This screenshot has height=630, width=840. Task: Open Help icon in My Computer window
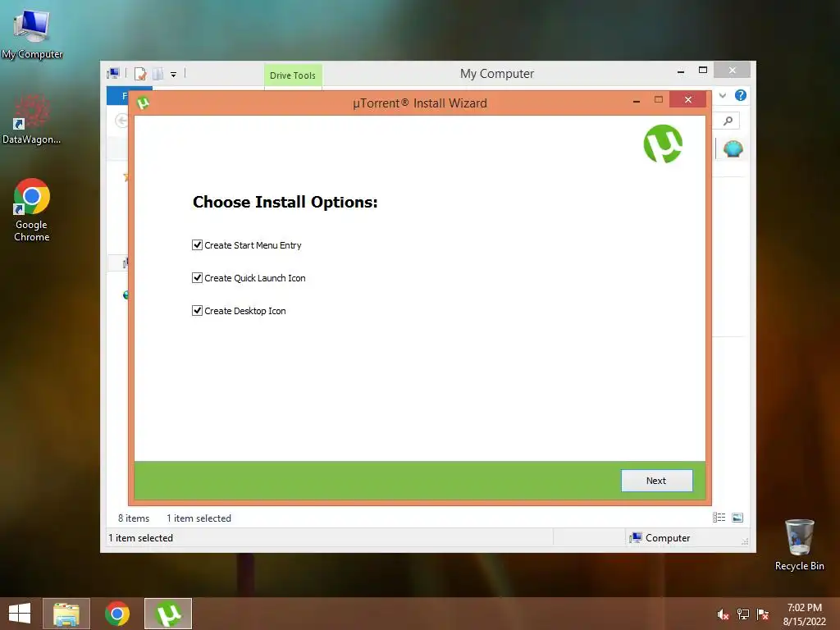[741, 95]
